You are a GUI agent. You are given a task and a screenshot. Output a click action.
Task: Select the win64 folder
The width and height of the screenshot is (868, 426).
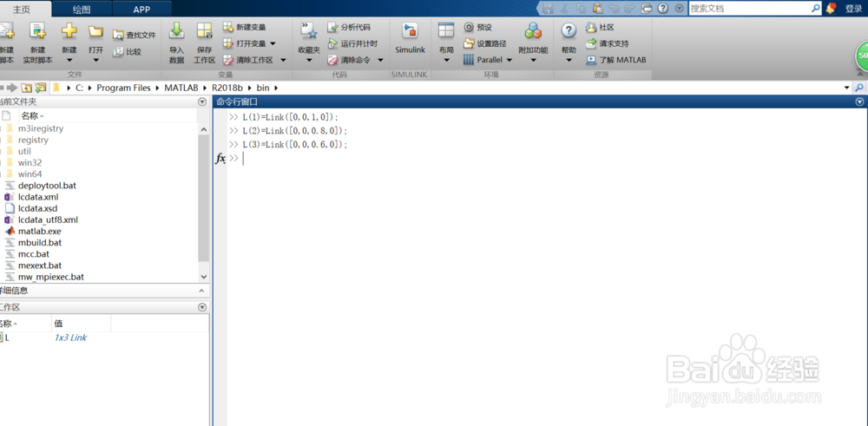click(x=30, y=174)
